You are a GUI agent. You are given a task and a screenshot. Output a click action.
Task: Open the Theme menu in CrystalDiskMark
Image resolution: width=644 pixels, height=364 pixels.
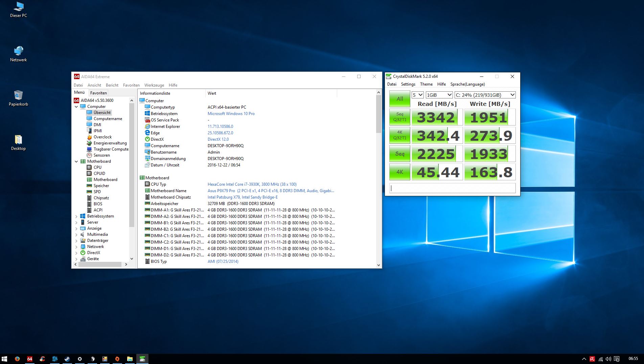click(x=426, y=84)
